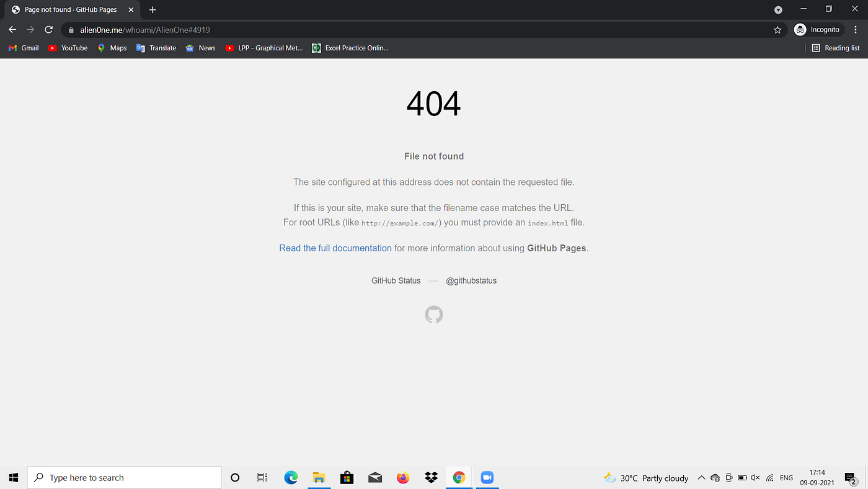Screen dimensions: 868x489
Task: Open the Reading list panel
Action: pyautogui.click(x=835, y=48)
